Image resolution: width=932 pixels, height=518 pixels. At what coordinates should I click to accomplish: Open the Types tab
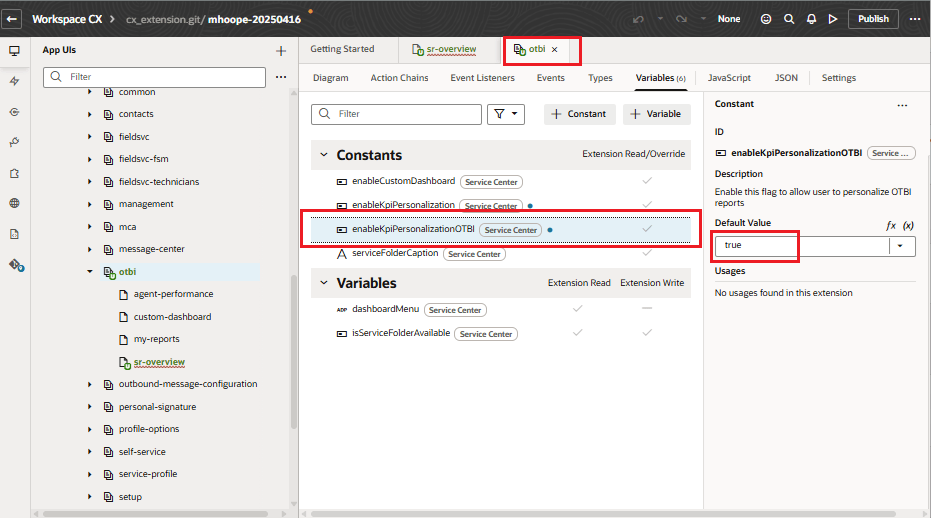point(600,78)
